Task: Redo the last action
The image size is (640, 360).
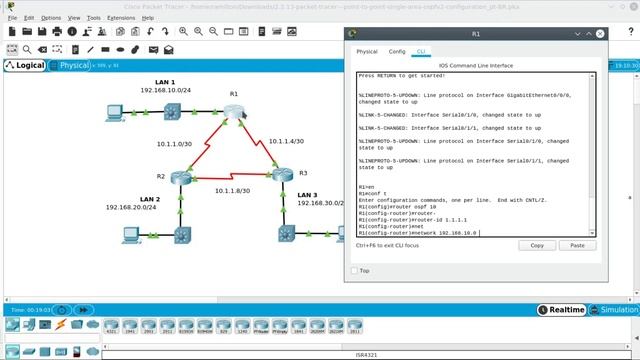Action: coord(165,31)
